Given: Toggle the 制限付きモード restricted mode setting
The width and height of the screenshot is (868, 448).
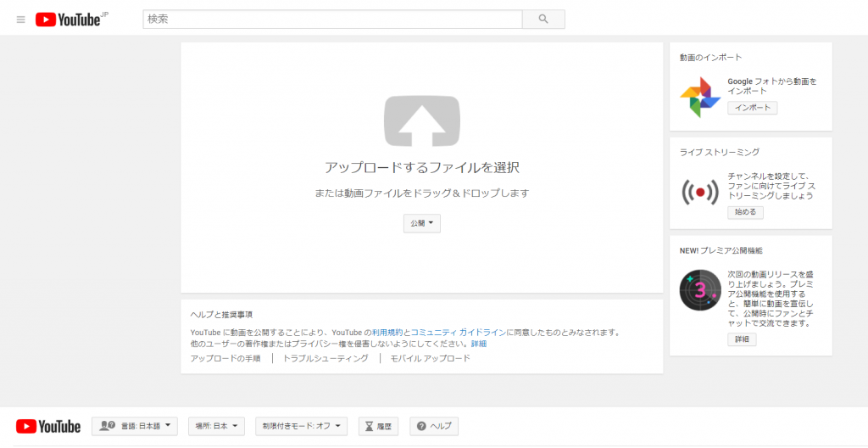Looking at the screenshot, I should pyautogui.click(x=301, y=426).
